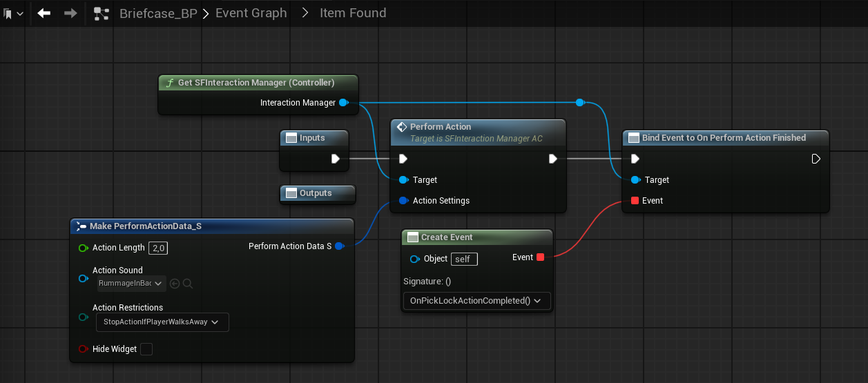The width and height of the screenshot is (868, 383).
Task: Navigate back with the left arrow
Action: tap(44, 13)
